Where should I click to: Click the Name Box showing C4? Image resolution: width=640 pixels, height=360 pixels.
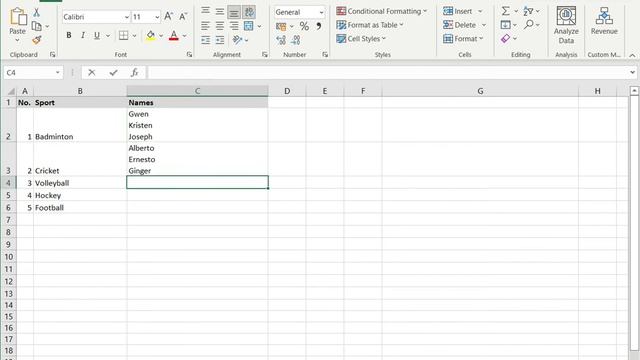point(33,73)
